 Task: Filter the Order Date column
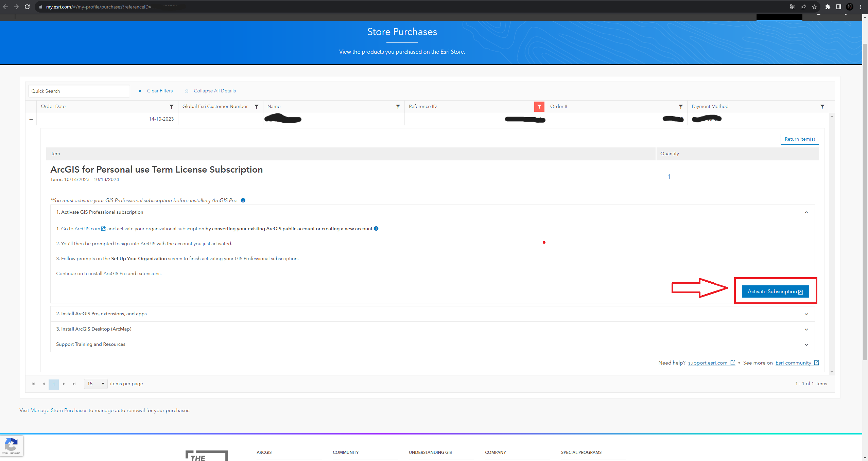(171, 106)
